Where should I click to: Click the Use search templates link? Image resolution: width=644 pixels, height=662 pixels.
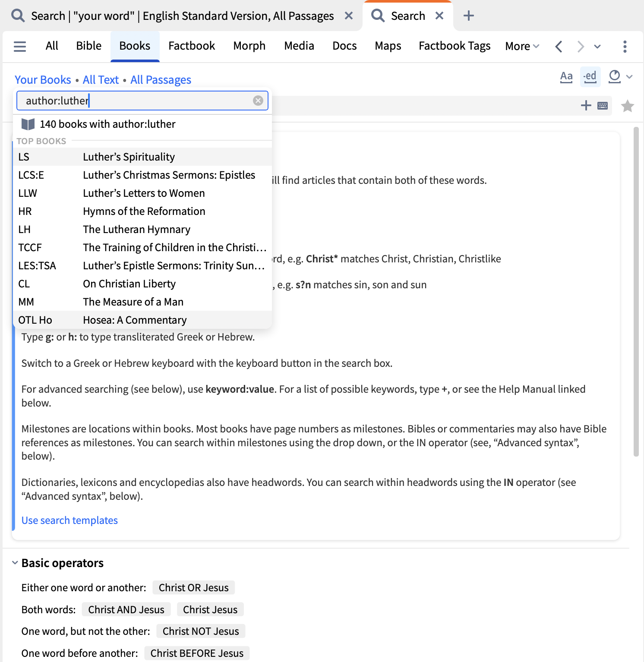[x=69, y=520]
